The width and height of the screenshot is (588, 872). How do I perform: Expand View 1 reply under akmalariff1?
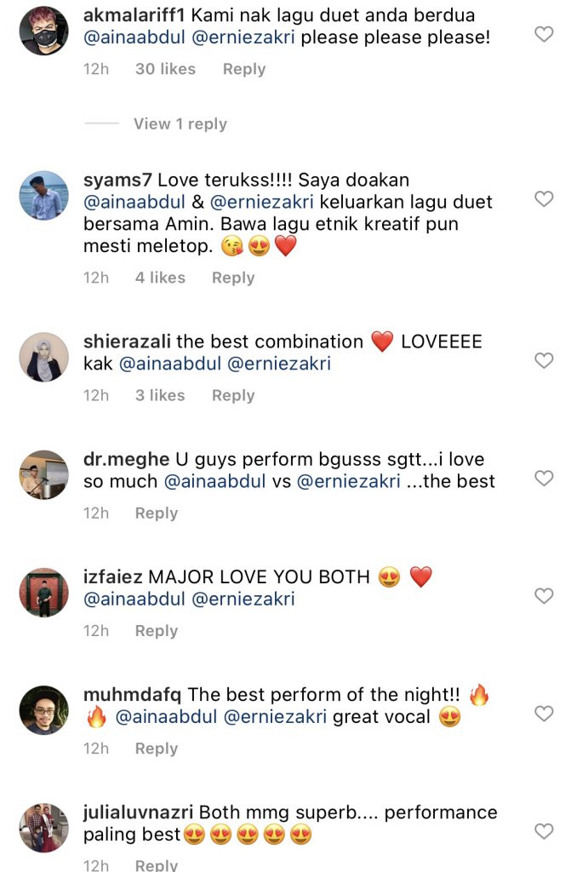pyautogui.click(x=180, y=123)
